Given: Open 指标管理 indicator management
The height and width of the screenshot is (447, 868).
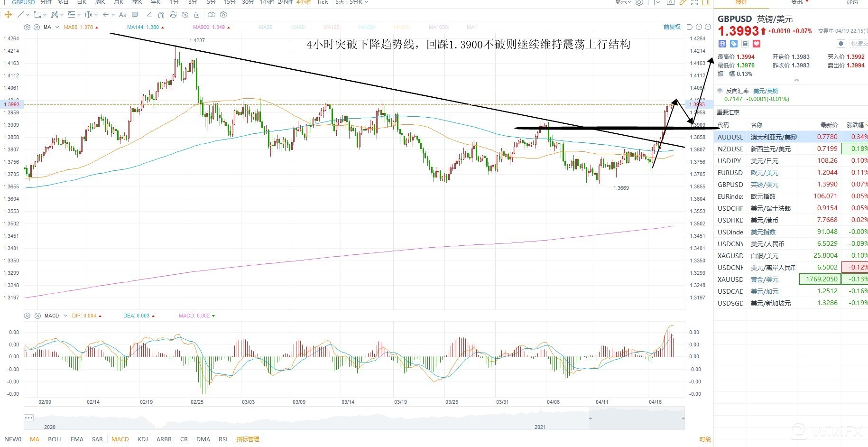Looking at the screenshot, I should pyautogui.click(x=248, y=439).
